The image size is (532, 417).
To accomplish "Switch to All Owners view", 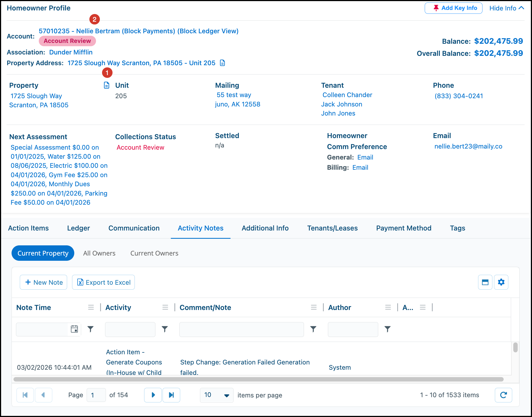I will [x=99, y=253].
